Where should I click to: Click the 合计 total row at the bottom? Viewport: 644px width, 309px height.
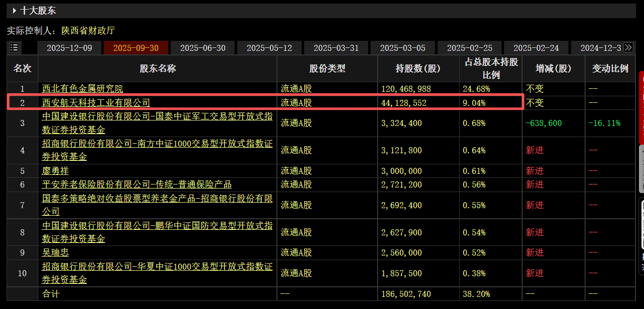point(55,293)
